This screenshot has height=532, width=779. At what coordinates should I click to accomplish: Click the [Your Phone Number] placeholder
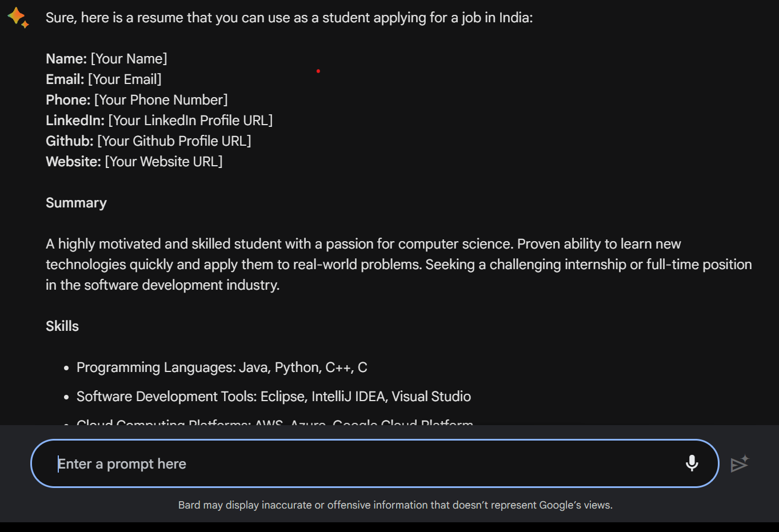(161, 100)
